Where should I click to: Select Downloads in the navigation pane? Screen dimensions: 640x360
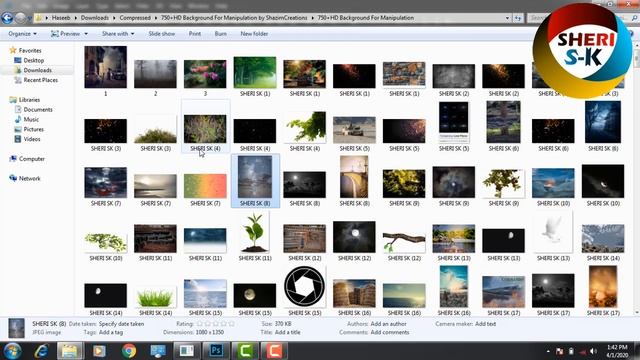tap(37, 70)
